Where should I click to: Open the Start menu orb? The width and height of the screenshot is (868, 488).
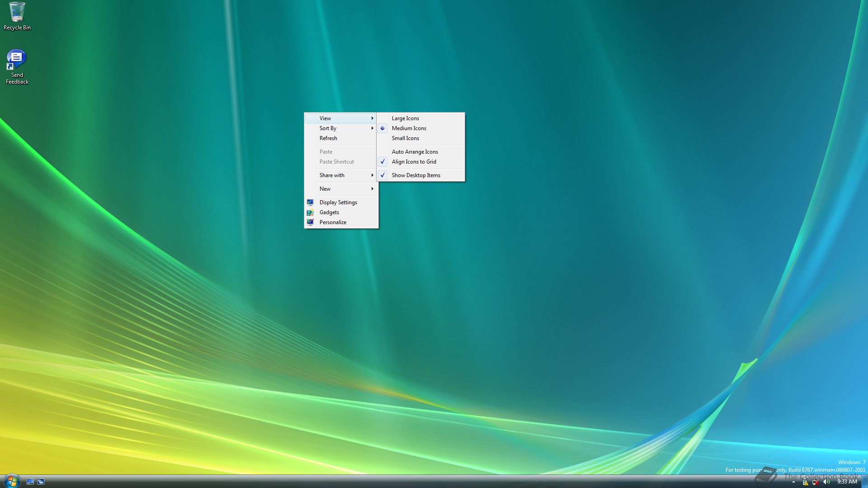point(11,481)
